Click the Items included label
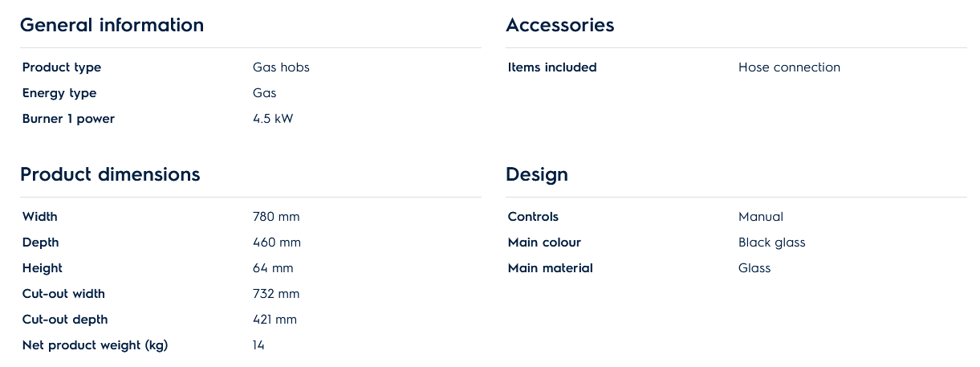Screen dimensions: 980x367 pyautogui.click(x=552, y=67)
